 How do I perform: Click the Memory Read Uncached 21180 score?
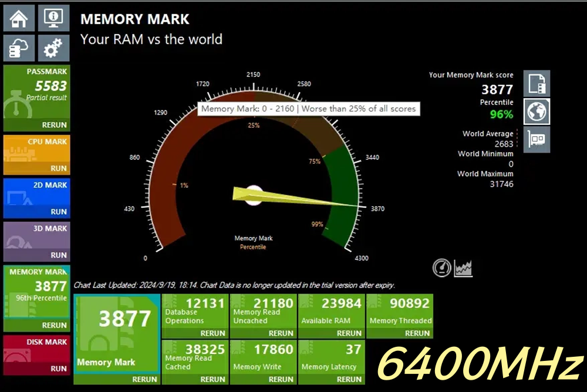274,303
